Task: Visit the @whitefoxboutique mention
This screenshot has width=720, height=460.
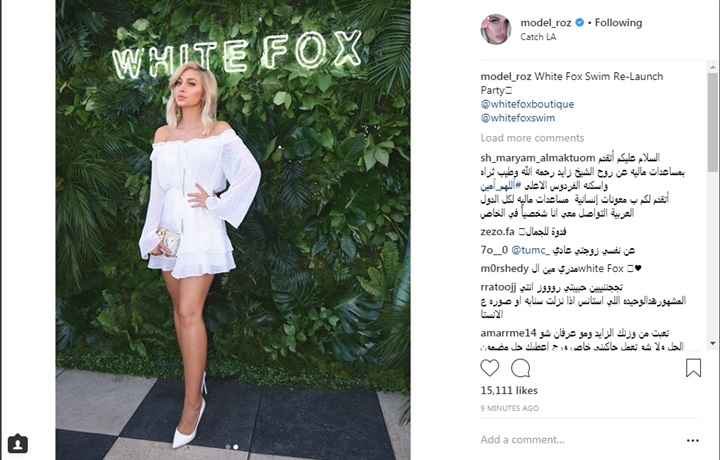Action: pyautogui.click(x=527, y=104)
